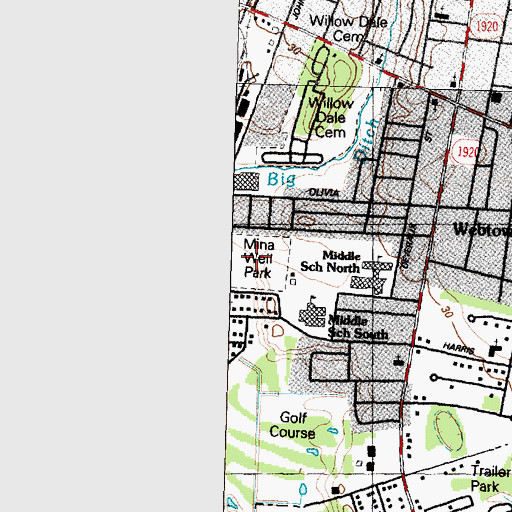This screenshot has height=512, width=512.
Task: Click the lower 'Willow Dale Cem' label
Action: [330, 118]
